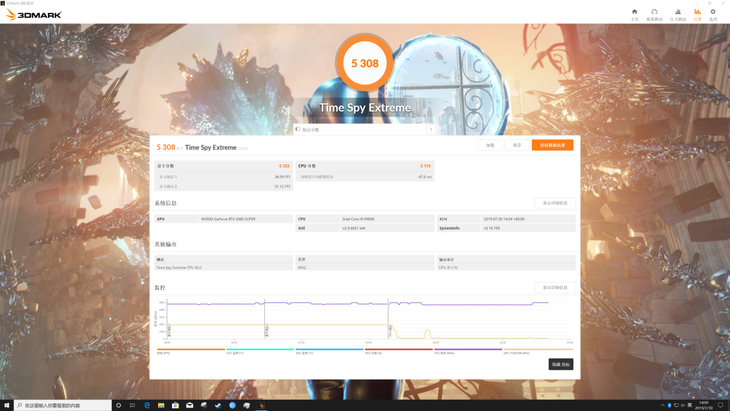Click the question mark help button on validation bar

tap(431, 129)
